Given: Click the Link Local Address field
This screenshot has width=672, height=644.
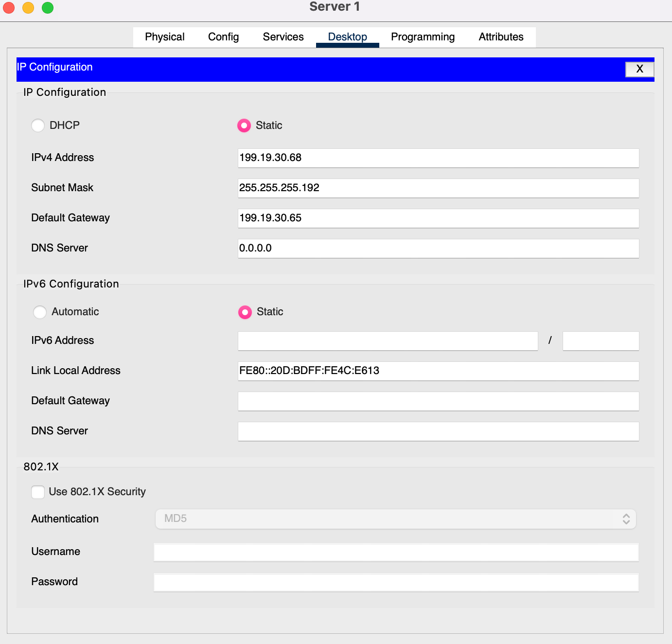Looking at the screenshot, I should pos(438,371).
